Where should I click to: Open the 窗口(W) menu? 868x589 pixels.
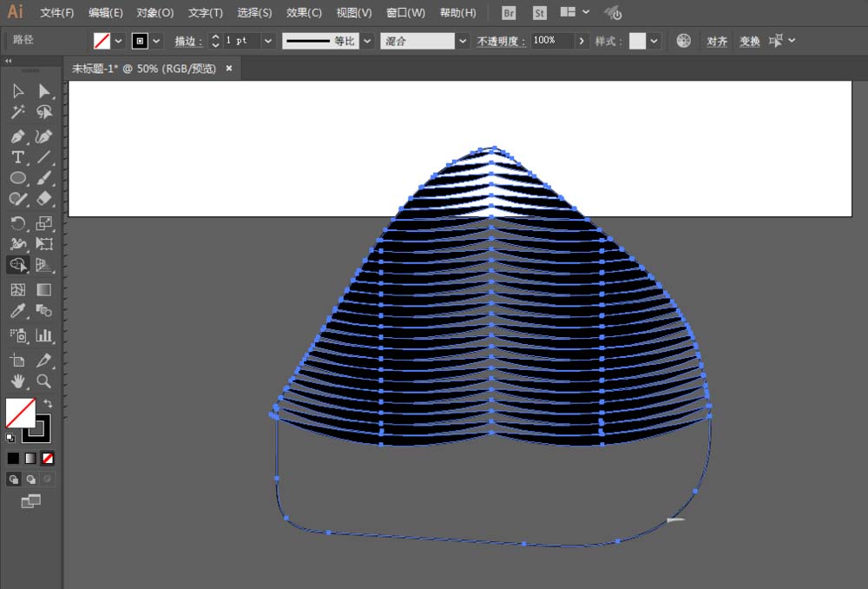(404, 12)
